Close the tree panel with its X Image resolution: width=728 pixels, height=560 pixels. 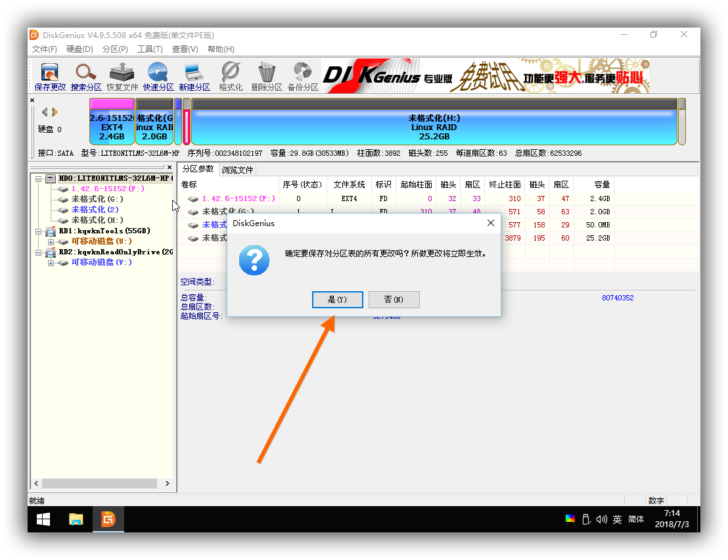[x=170, y=167]
